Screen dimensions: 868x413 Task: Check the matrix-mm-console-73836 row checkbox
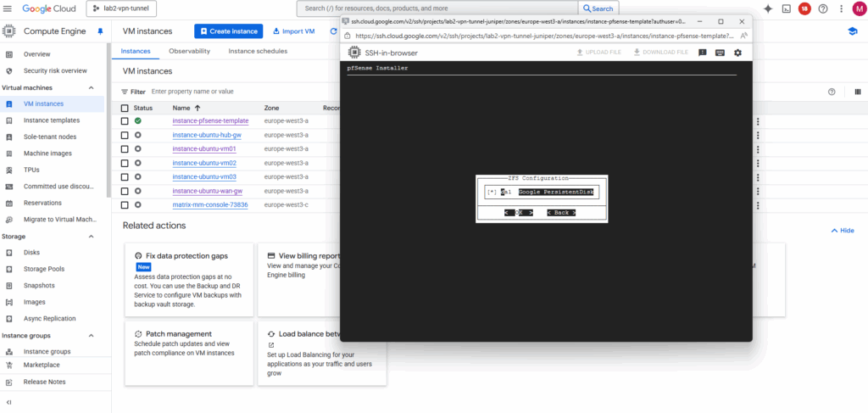[x=125, y=205]
